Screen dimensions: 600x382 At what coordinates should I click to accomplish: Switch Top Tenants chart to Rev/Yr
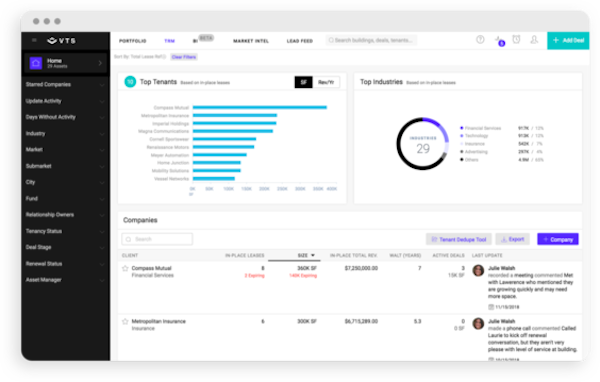326,82
